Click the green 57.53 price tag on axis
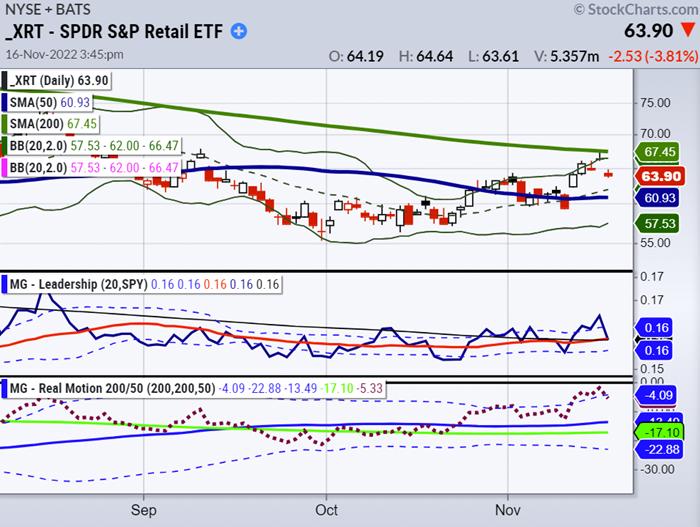Image resolution: width=700 pixels, height=527 pixels. pos(660,225)
